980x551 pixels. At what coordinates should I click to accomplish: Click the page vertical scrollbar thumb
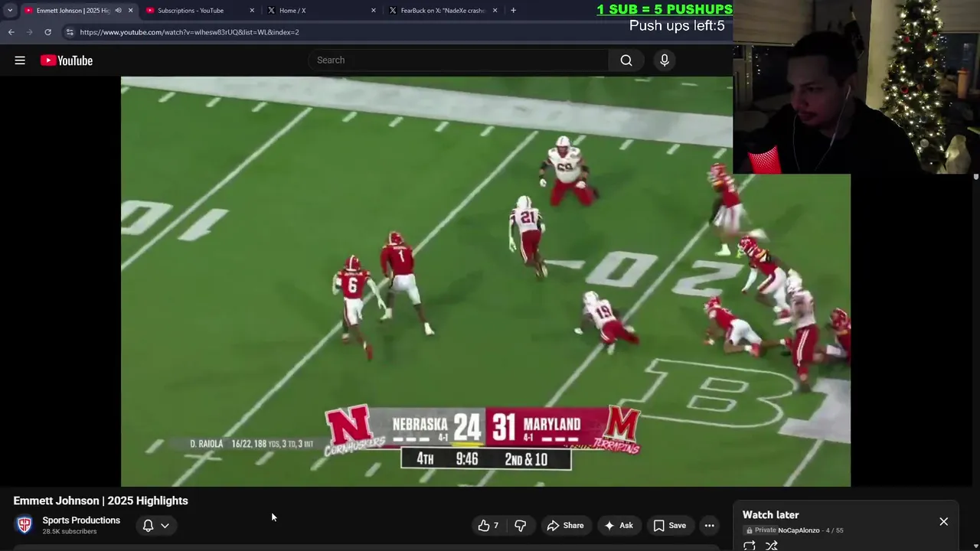[x=975, y=177]
